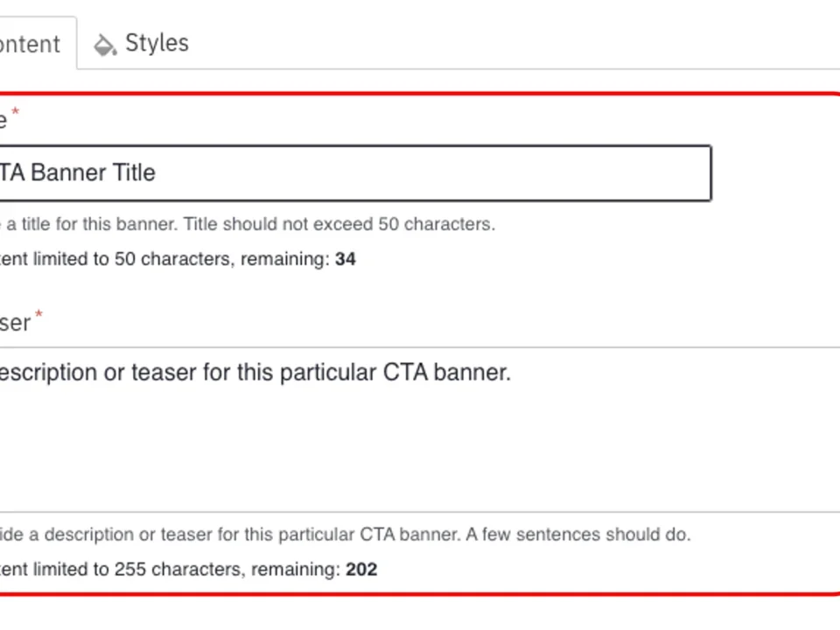Click the red asterisk beside the Teaser label
This screenshot has height=630, width=840.
[x=38, y=316]
